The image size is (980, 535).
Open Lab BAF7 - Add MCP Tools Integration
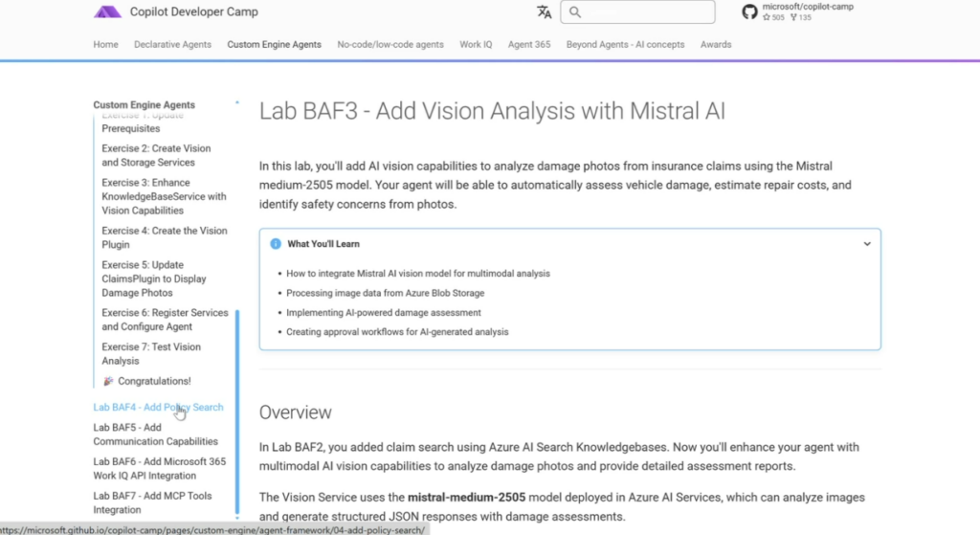click(152, 502)
